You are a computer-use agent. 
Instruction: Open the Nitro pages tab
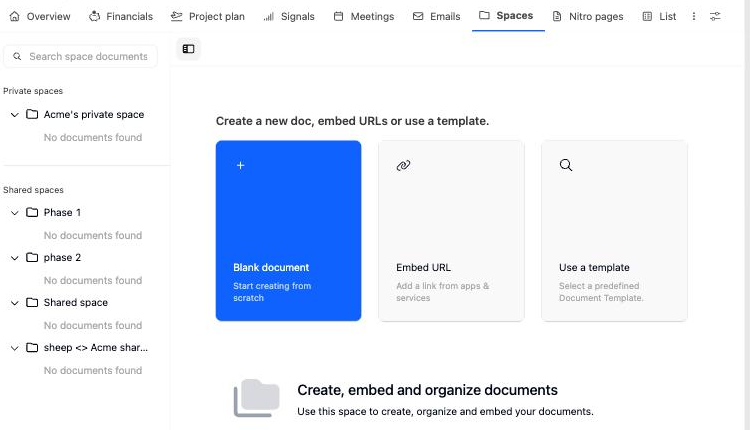(588, 16)
